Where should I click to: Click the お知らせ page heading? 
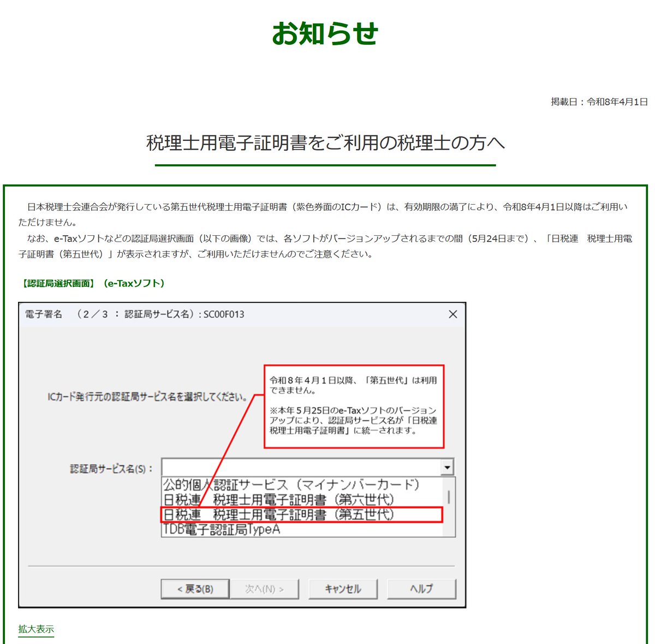pyautogui.click(x=325, y=33)
